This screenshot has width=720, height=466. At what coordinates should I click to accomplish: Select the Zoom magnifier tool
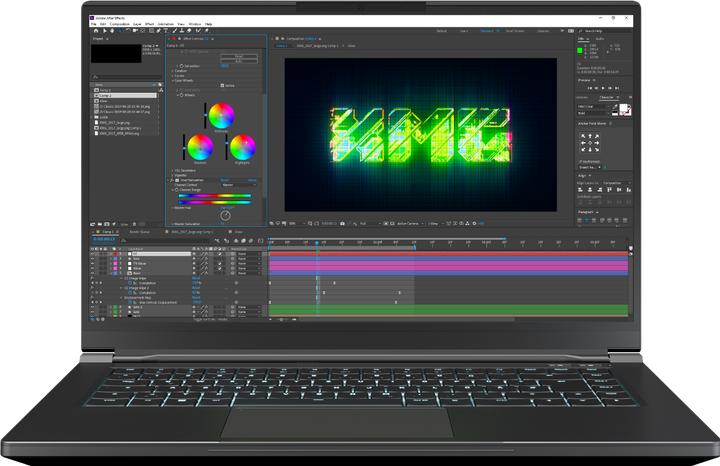pyautogui.click(x=119, y=31)
